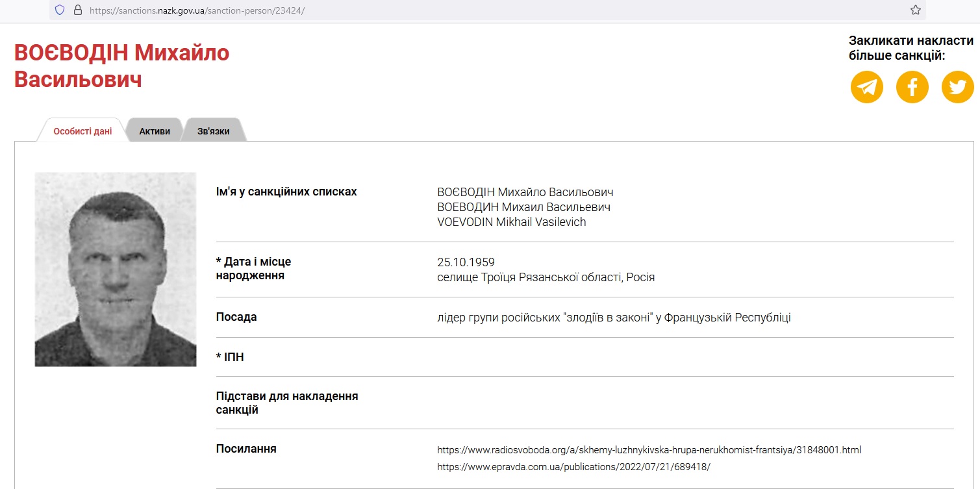Click the '* ІПН' field label
The height and width of the screenshot is (489, 980).
coord(230,357)
